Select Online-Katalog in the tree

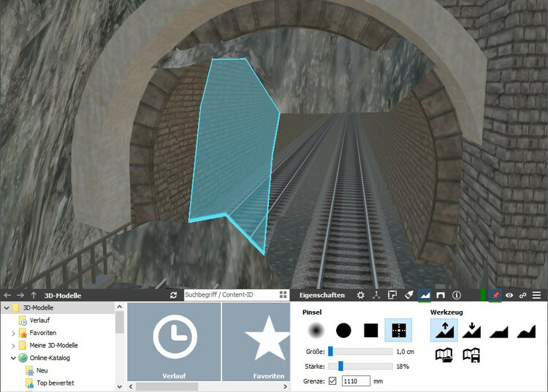pyautogui.click(x=50, y=358)
